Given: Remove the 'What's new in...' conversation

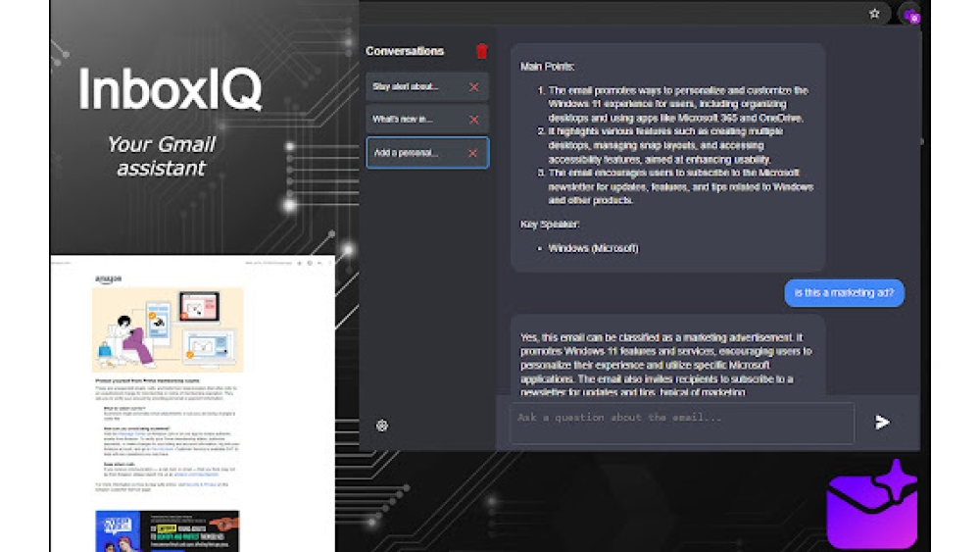Looking at the screenshot, I should pos(473,120).
